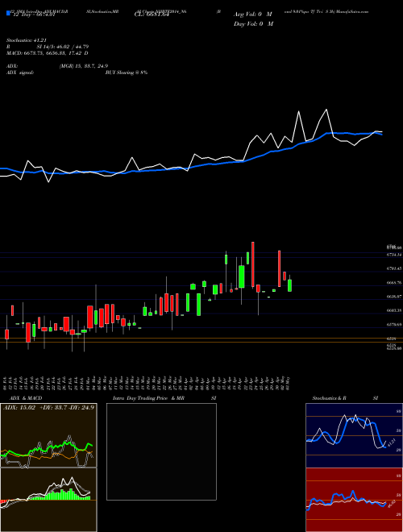Select the '12 Day = 6674.91' SMA value
The height and width of the screenshot is (532, 403).
(x=33, y=15)
